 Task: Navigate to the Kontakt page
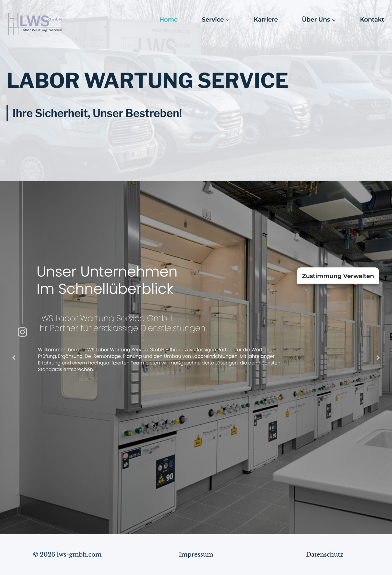tap(372, 20)
